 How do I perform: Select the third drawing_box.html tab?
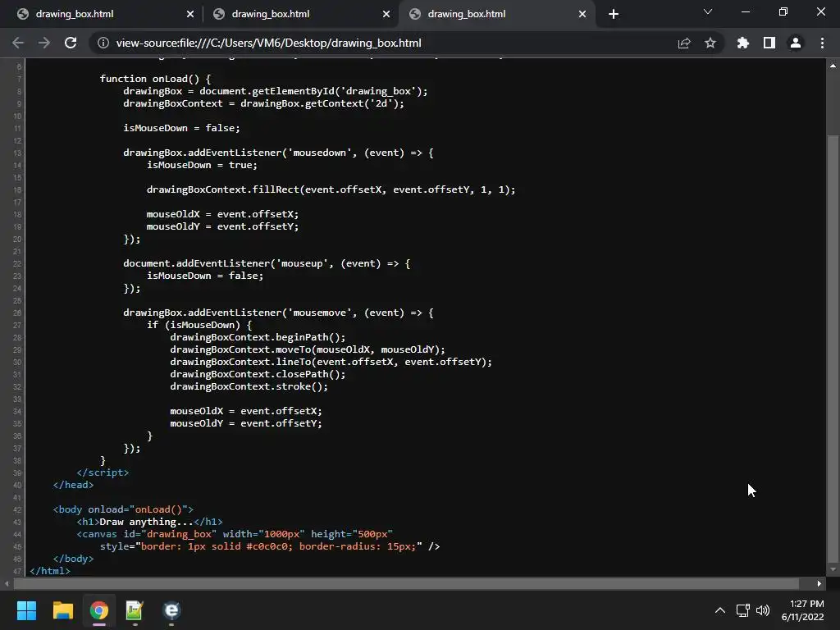(x=496, y=14)
